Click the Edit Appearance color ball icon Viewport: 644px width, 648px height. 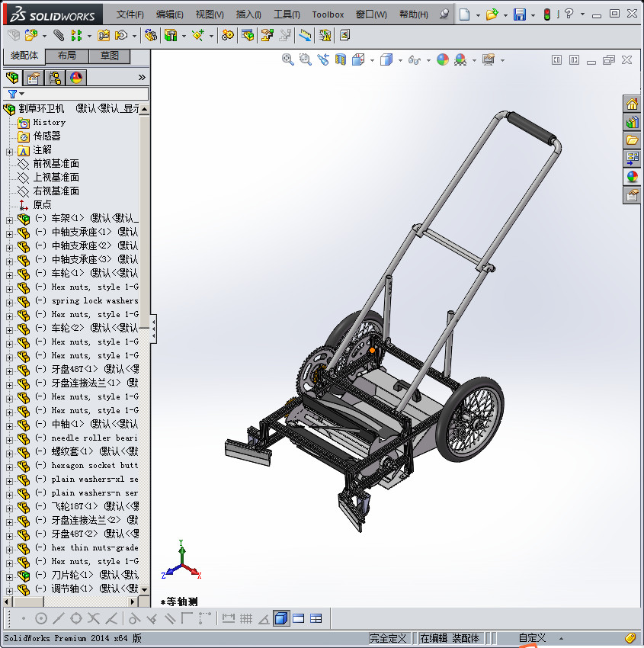point(442,60)
